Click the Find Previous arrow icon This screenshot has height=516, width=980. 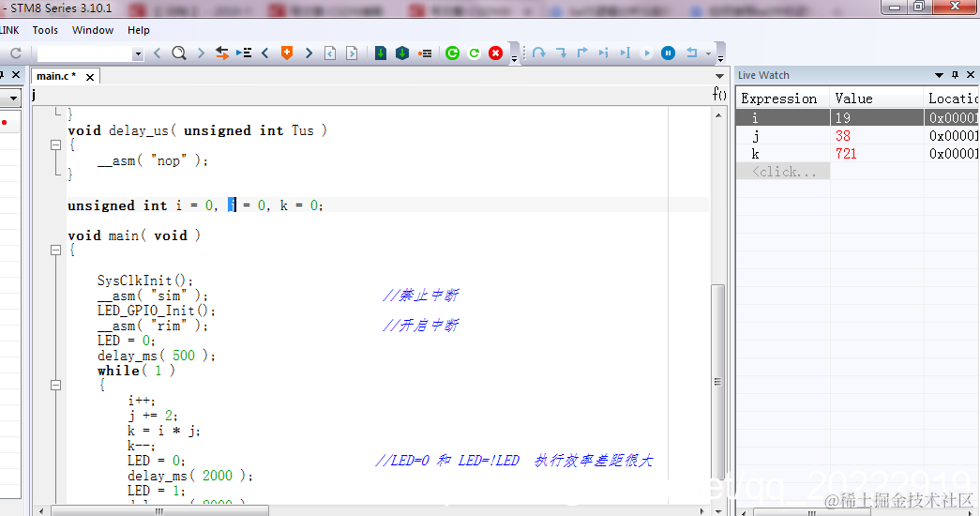click(x=158, y=53)
